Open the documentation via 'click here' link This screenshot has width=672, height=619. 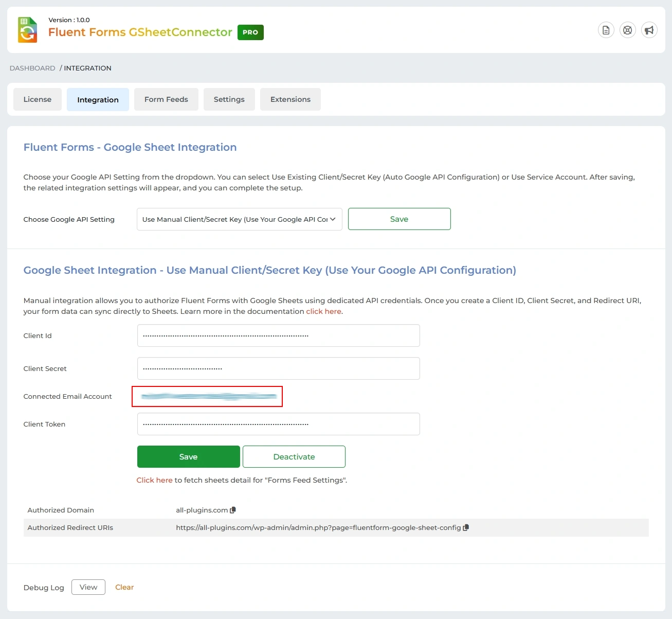click(323, 311)
